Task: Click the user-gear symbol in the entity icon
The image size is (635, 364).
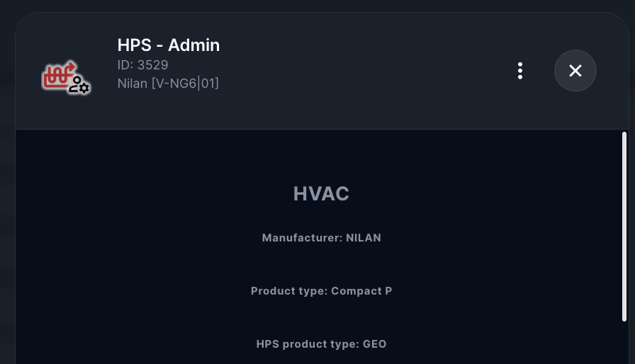Action: tap(79, 86)
